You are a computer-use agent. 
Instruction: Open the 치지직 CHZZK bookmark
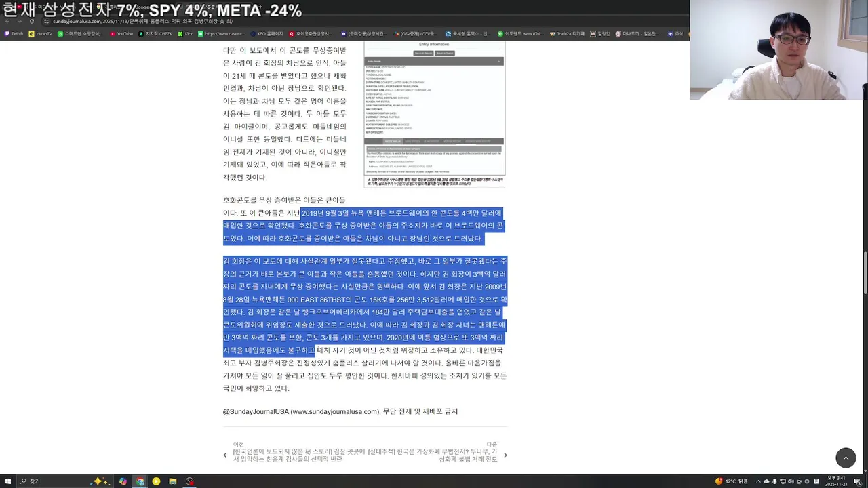[155, 33]
